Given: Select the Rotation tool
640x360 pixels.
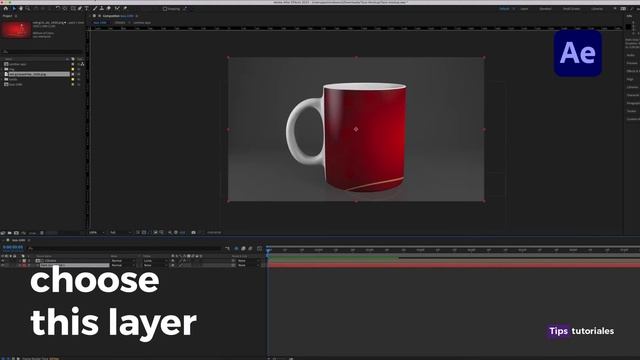Looking at the screenshot, I should pyautogui.click(x=58, y=8).
